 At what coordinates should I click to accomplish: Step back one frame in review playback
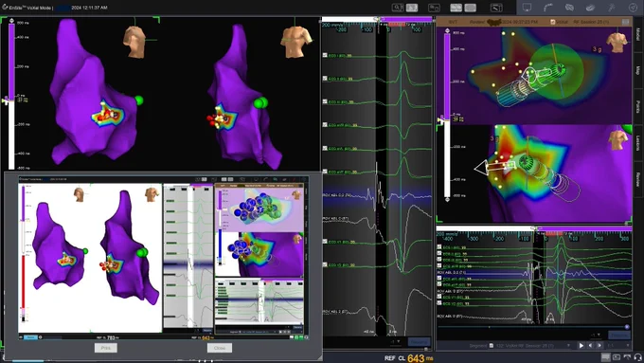(x=590, y=346)
